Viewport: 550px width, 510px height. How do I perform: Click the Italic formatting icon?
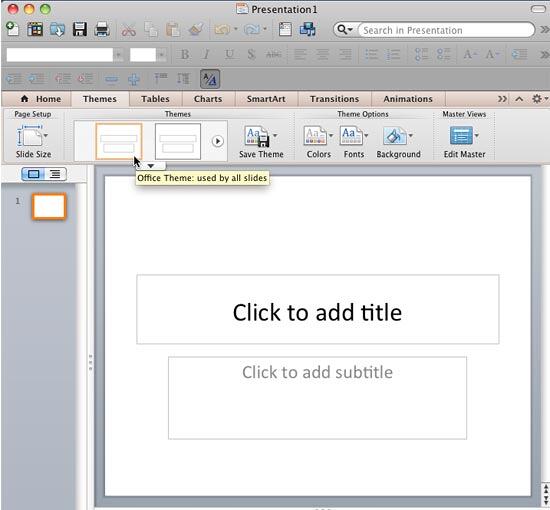pyautogui.click(x=207, y=54)
